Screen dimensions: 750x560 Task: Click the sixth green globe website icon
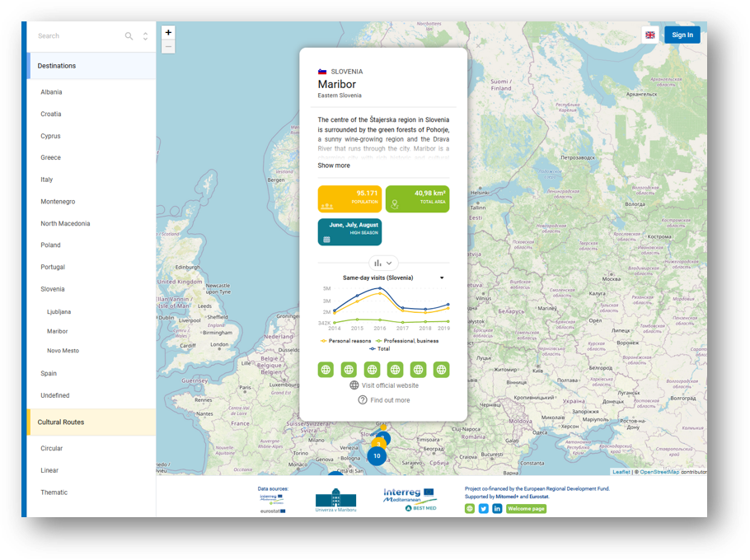coord(442,369)
